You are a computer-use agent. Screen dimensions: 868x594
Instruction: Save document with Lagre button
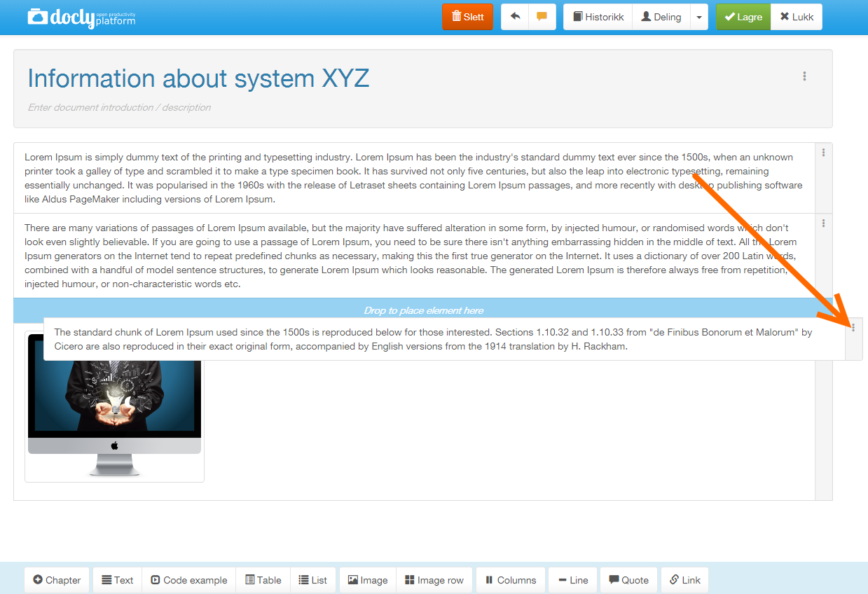[743, 17]
